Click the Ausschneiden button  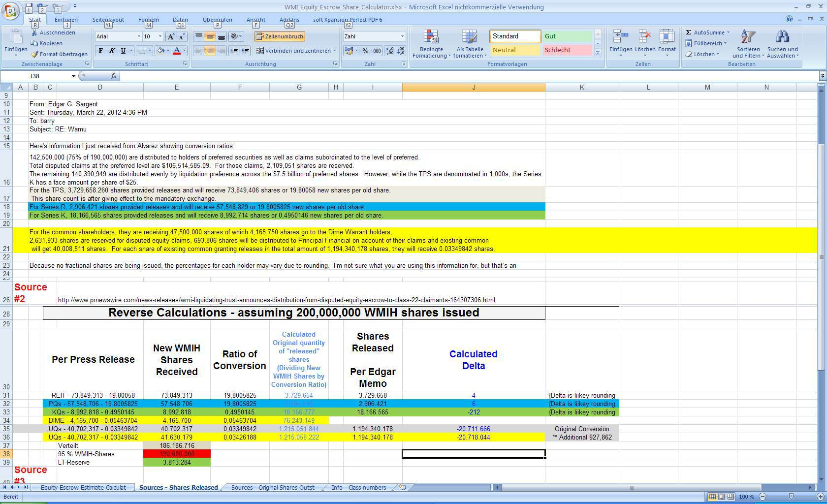[x=53, y=32]
